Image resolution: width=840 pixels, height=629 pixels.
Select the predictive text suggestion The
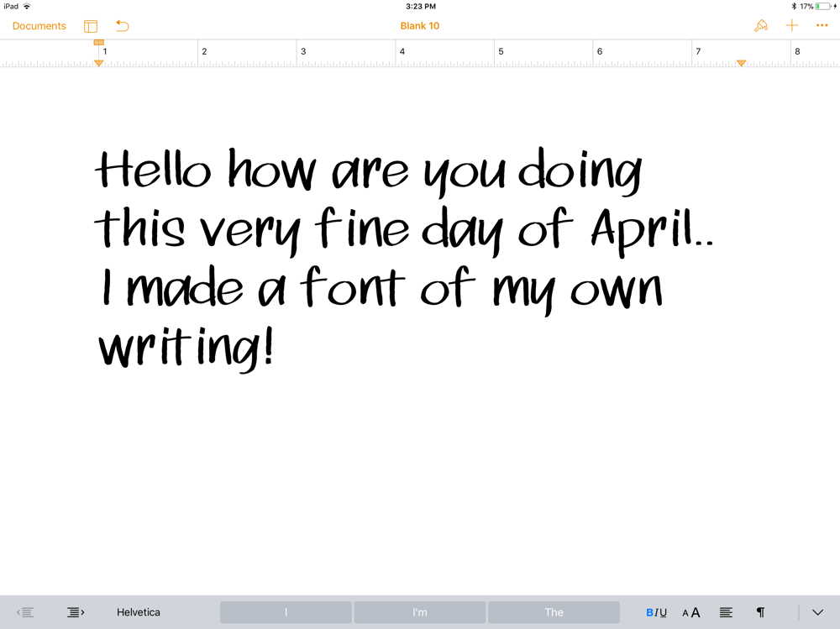pyautogui.click(x=554, y=612)
